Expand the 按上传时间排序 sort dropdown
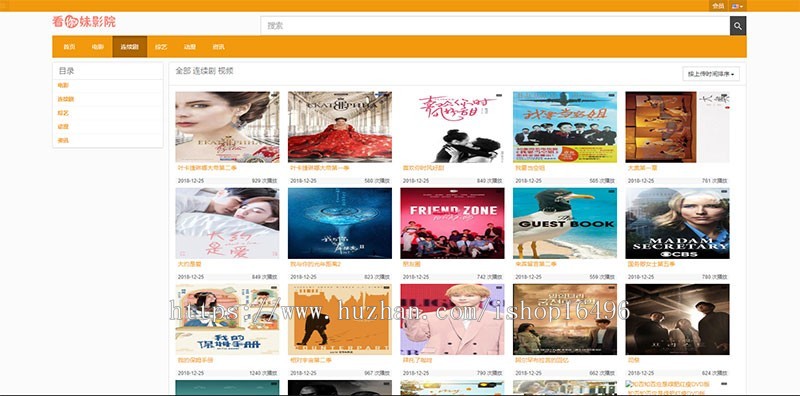 [711, 74]
